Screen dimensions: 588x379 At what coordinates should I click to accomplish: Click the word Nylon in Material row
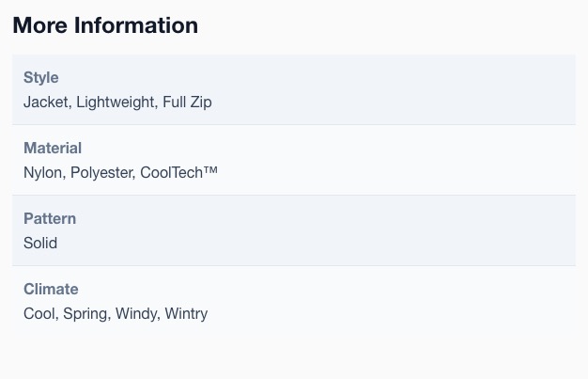click(43, 173)
